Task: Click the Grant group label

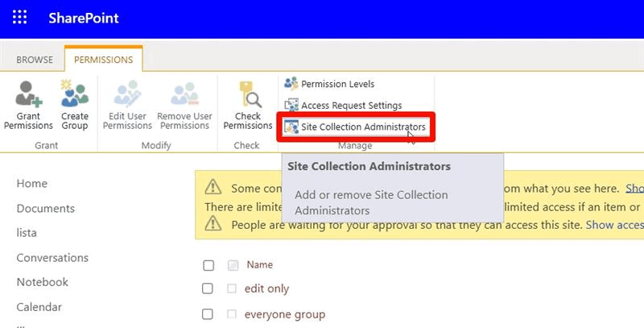Action: point(47,145)
